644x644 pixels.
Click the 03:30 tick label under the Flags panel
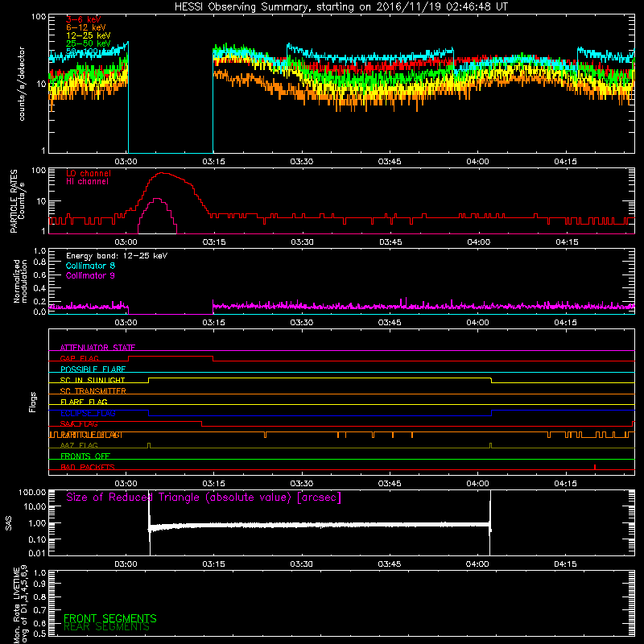click(301, 484)
